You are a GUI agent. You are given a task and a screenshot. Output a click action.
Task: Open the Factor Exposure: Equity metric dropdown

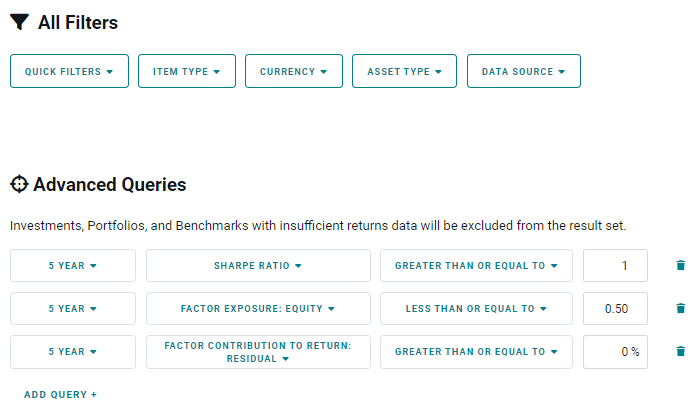tap(258, 309)
